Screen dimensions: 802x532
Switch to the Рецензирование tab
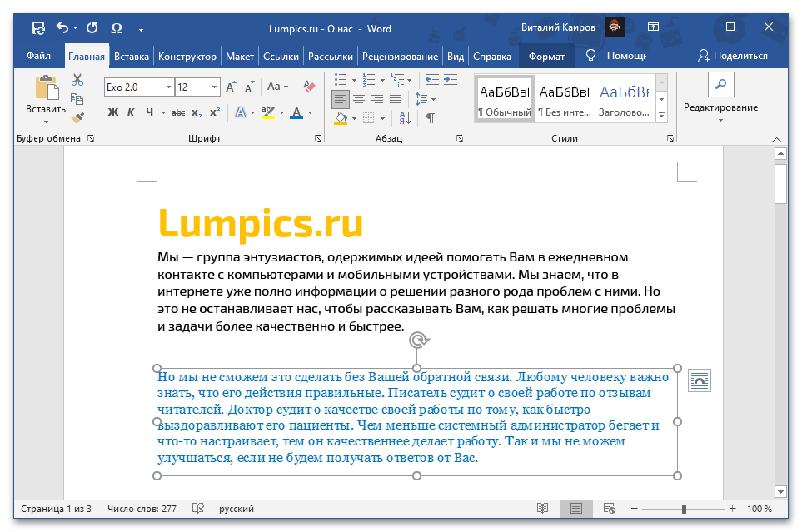400,57
